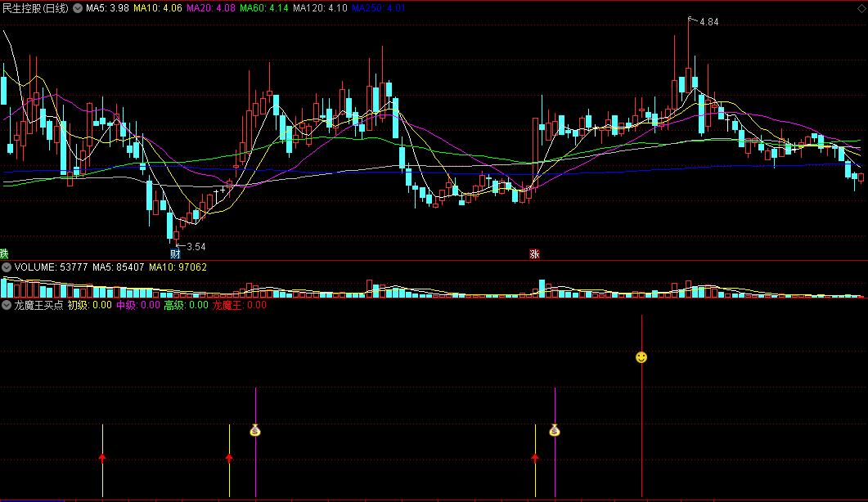868x502 pixels.
Task: Click the first red up-arrow buy signal
Action: click(102, 457)
